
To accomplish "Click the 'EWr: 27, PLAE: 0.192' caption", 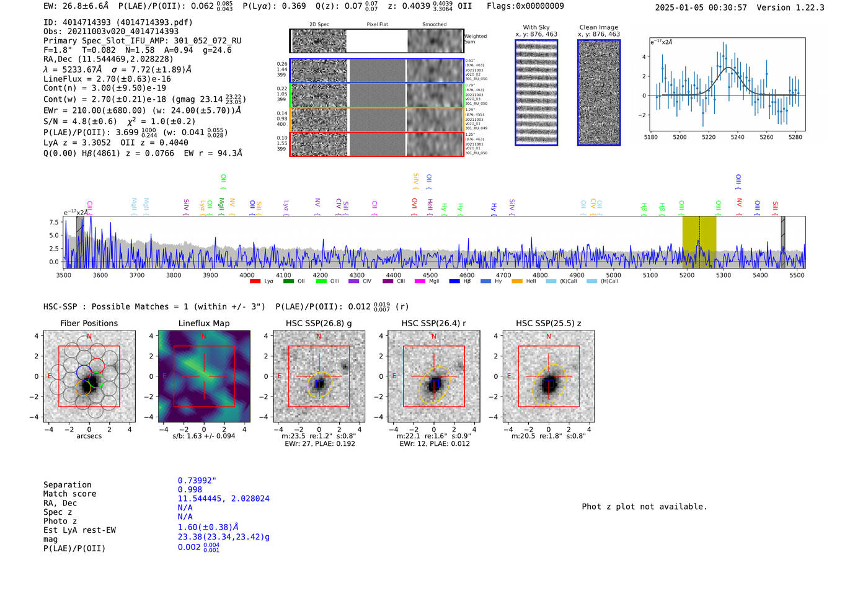I will pyautogui.click(x=320, y=444).
